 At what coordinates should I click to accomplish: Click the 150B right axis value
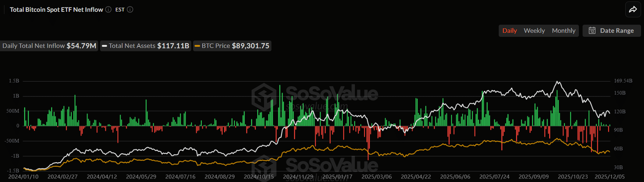[620, 93]
